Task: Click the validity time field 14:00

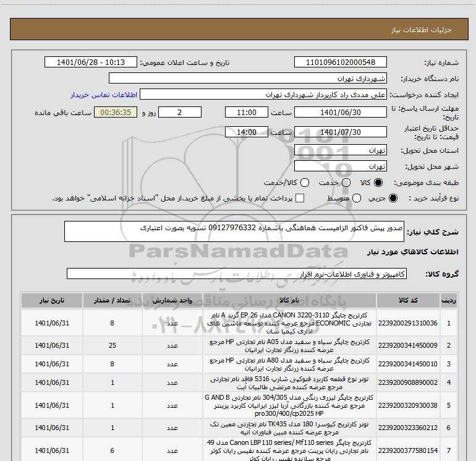Action: tap(247, 132)
